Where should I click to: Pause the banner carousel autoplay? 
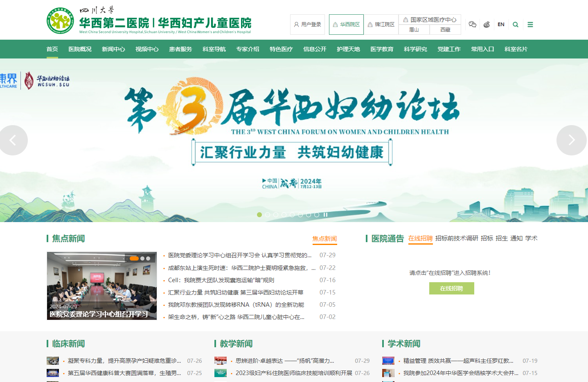tap(326, 215)
